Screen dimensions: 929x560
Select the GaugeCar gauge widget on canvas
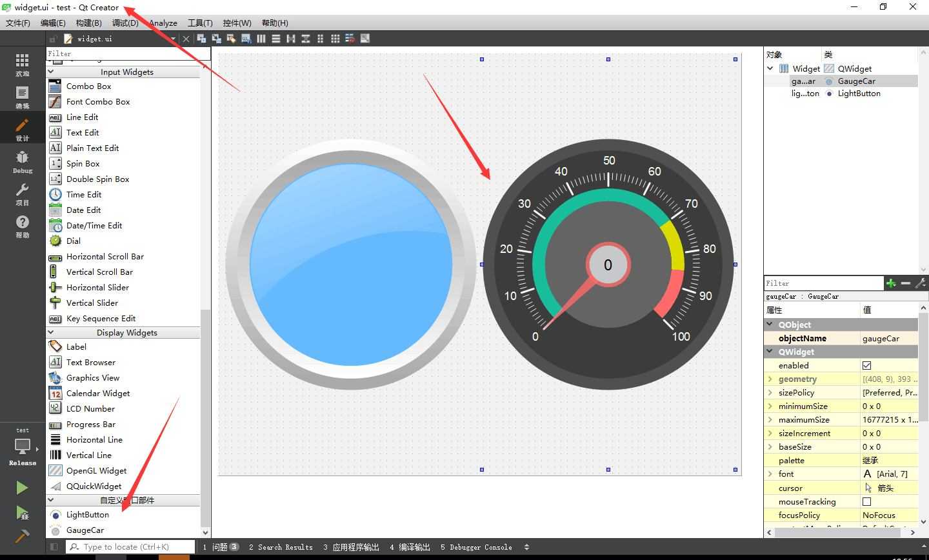[608, 264]
